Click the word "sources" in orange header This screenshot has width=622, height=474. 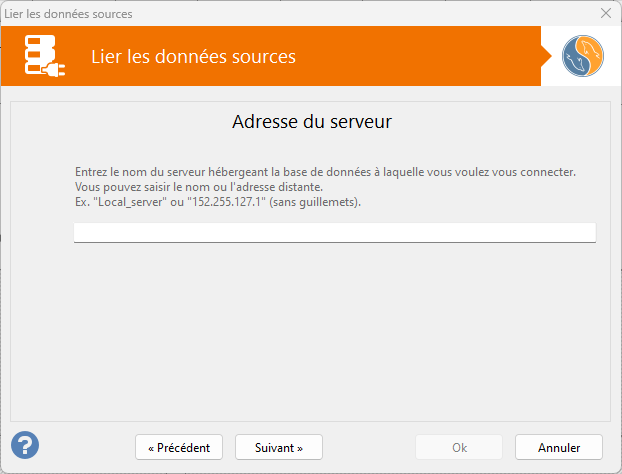(260, 57)
